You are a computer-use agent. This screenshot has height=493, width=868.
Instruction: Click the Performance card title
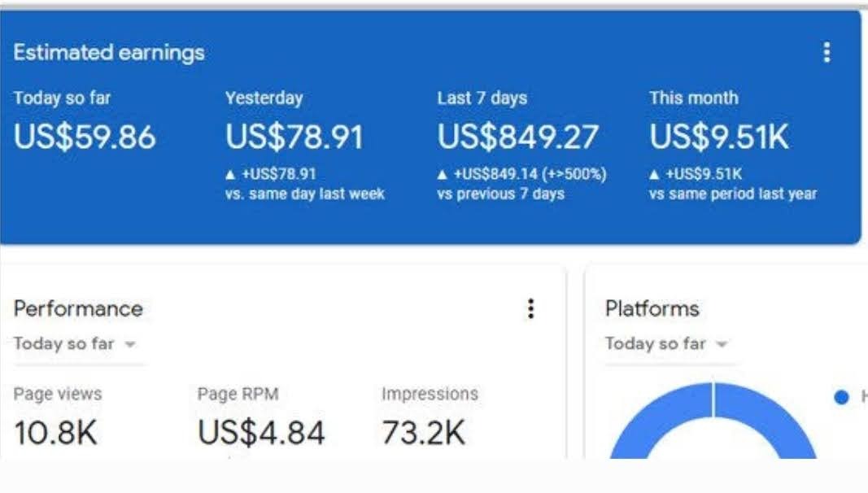click(x=78, y=309)
